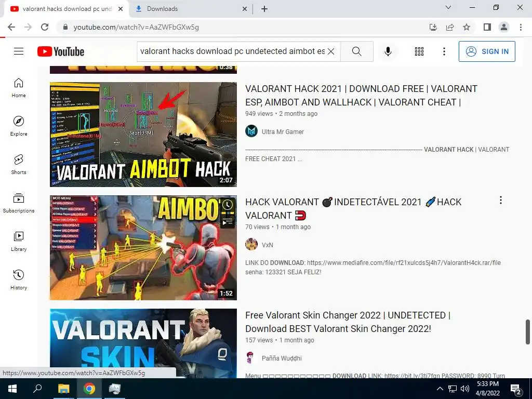Click the magnifier search button
This screenshot has height=399, width=532.
(356, 51)
